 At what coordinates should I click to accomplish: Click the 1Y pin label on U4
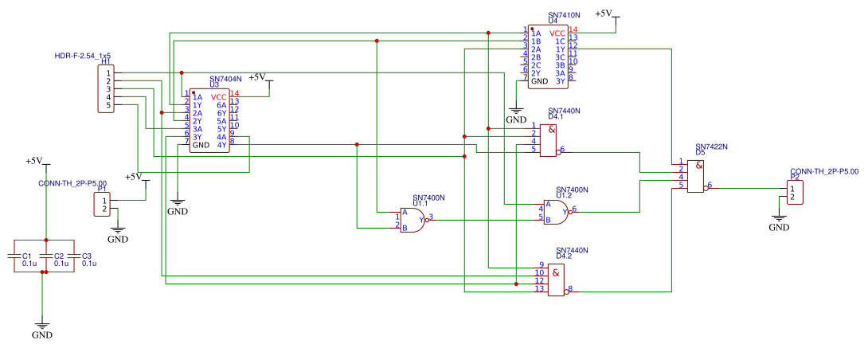tap(560, 49)
